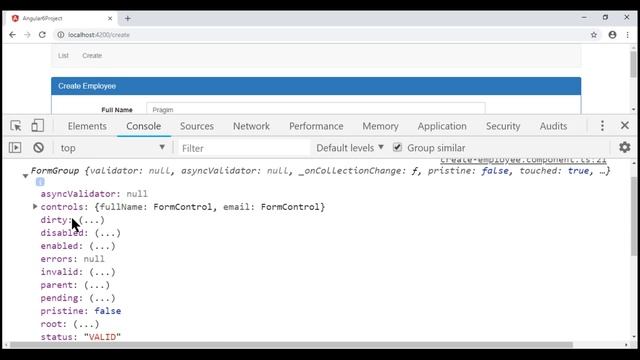Activate the inspect element picker icon

pos(16,126)
